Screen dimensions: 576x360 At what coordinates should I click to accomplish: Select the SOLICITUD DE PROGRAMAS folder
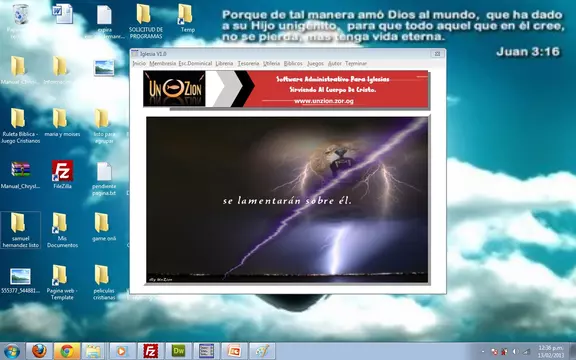(145, 21)
